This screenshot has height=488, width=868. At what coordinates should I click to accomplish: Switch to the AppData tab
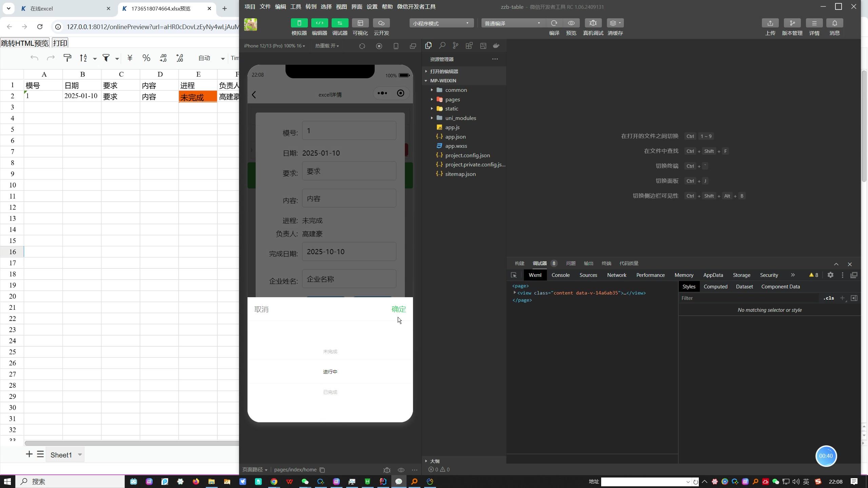713,275
